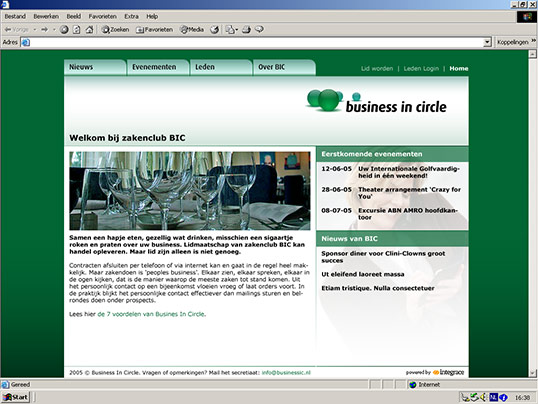Image resolution: width=538 pixels, height=404 pixels.
Task: Click the Lid worden link
Action: (377, 68)
